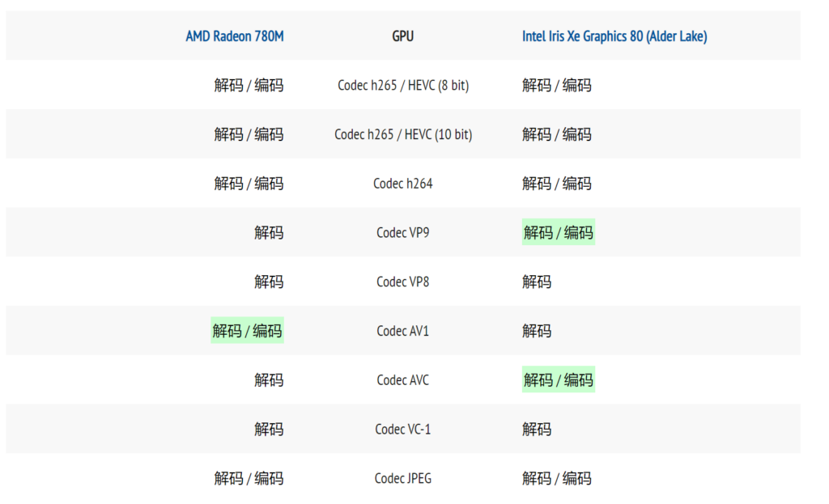
Task: Click the Codec h265 / HEVC (10 bit) label
Action: 402,134
